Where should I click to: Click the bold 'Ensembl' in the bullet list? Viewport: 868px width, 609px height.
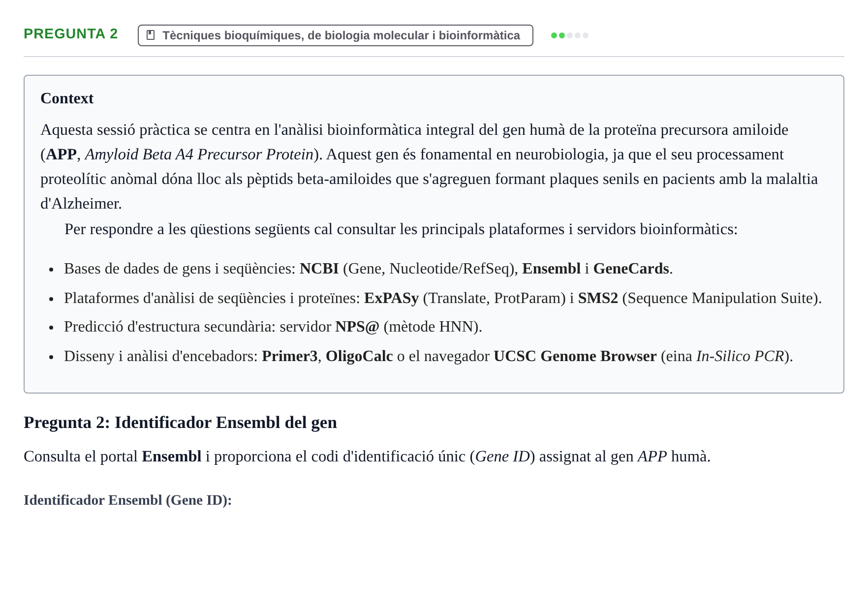[551, 269]
